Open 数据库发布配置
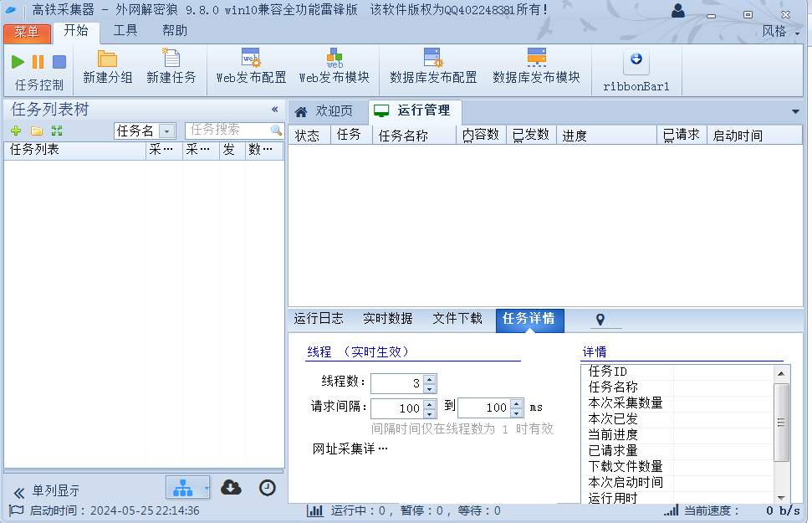This screenshot has height=523, width=812. point(433,68)
